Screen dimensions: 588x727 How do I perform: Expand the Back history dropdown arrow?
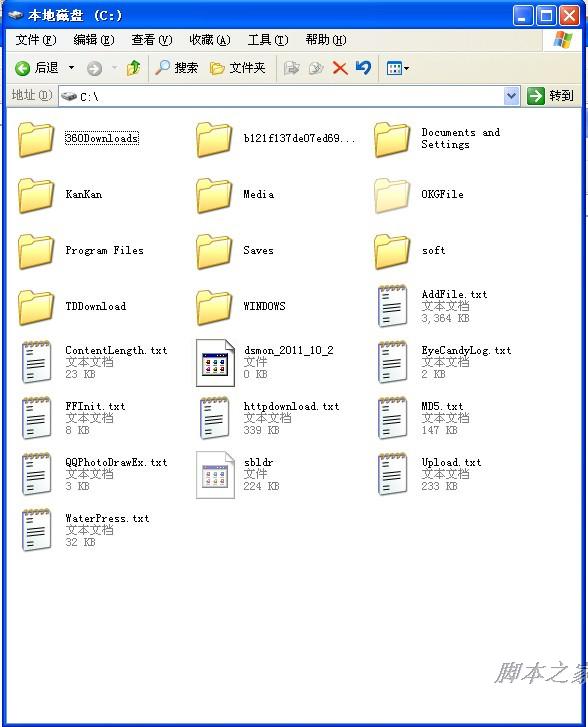pos(71,68)
